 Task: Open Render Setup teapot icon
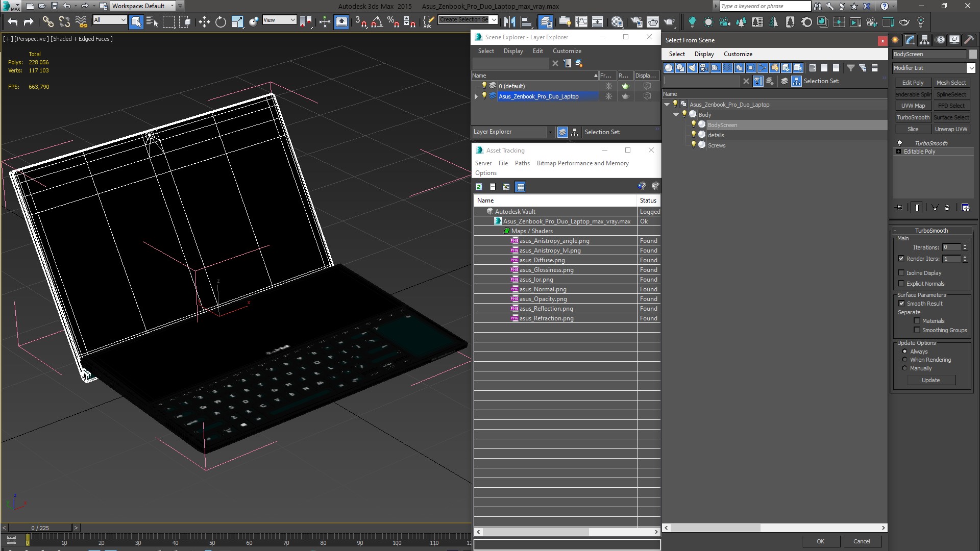click(x=636, y=21)
